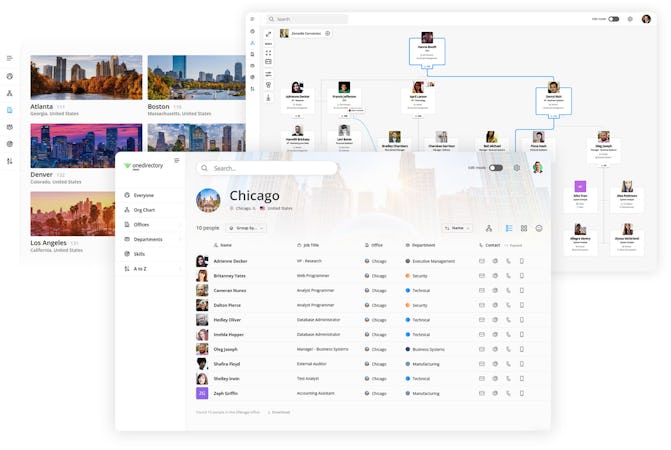Open the Los Angeles office card
Image resolution: width=671 pixels, height=450 pixels.
pyautogui.click(x=73, y=222)
